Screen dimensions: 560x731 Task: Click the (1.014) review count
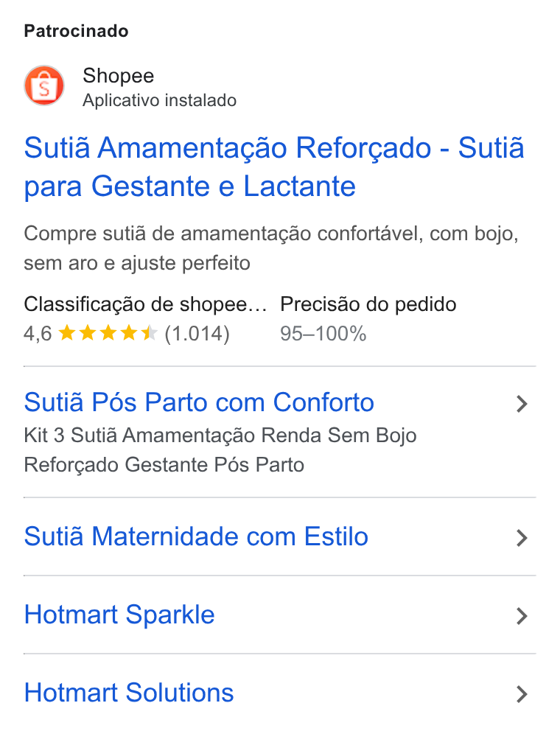coord(197,334)
